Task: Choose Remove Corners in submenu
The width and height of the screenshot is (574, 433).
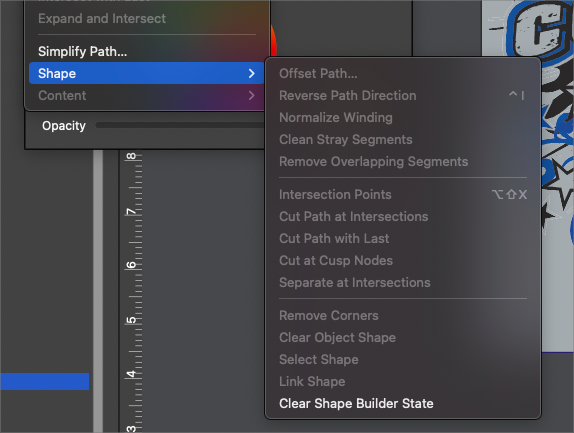Action: (x=328, y=315)
